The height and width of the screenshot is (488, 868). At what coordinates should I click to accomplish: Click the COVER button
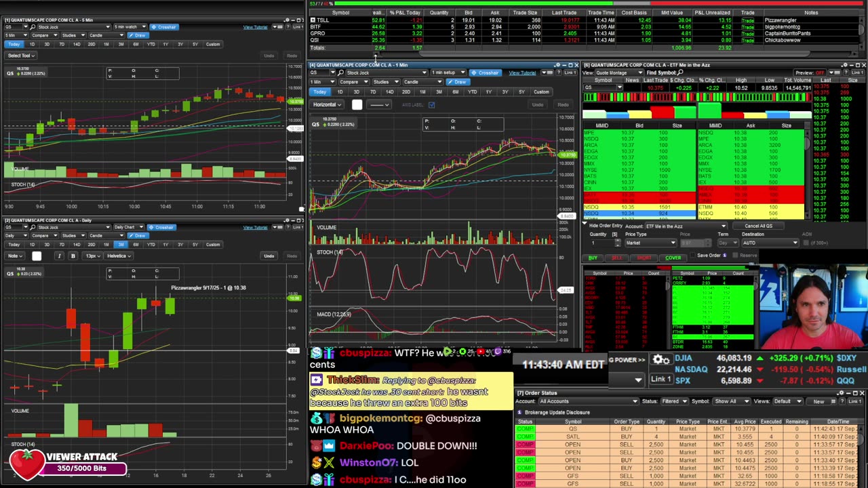(x=673, y=258)
